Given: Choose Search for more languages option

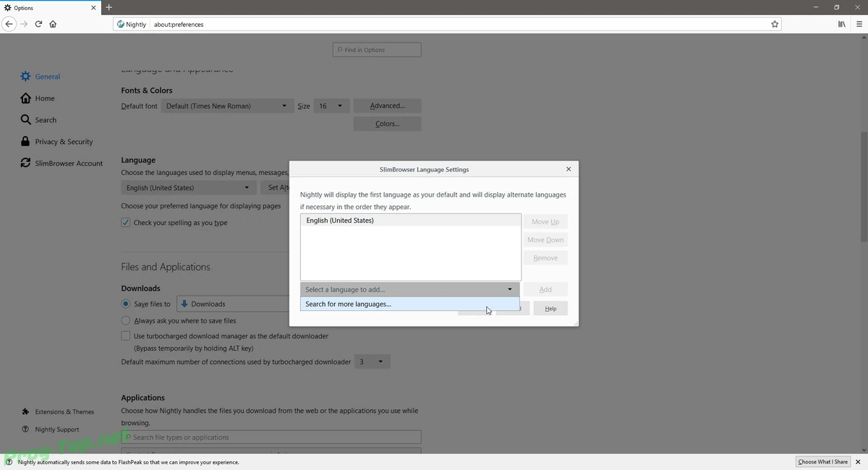Looking at the screenshot, I should pyautogui.click(x=409, y=304).
